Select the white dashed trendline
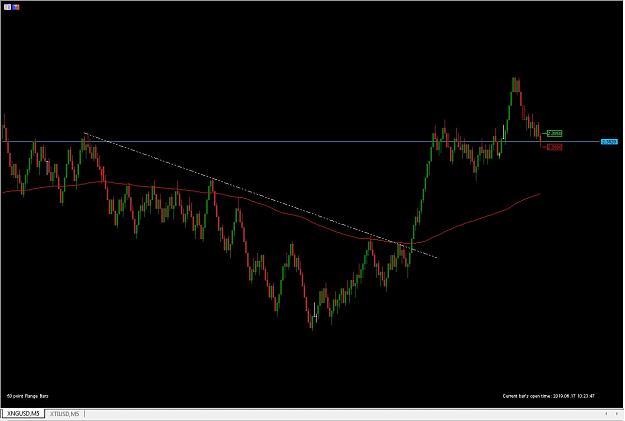The width and height of the screenshot is (625, 421). (261, 195)
